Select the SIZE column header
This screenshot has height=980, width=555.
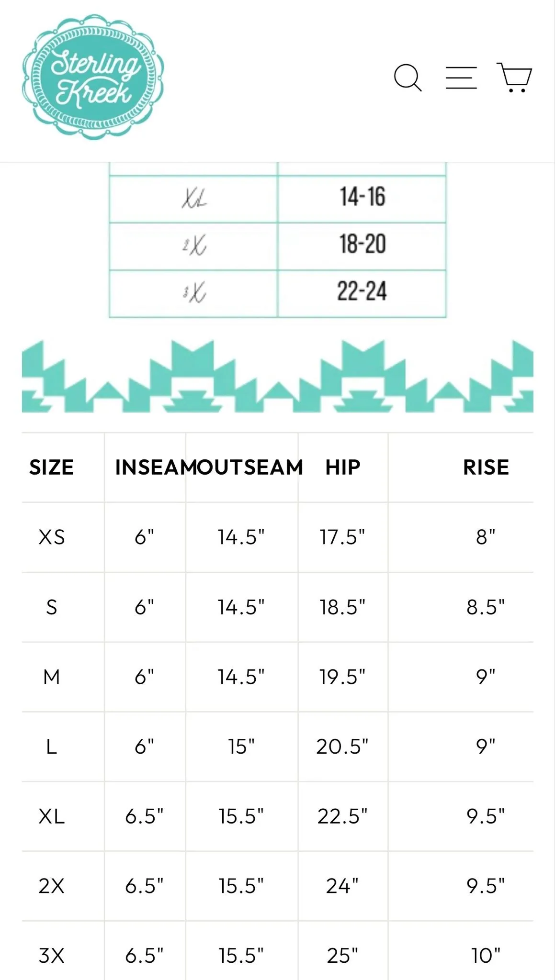pos(52,468)
